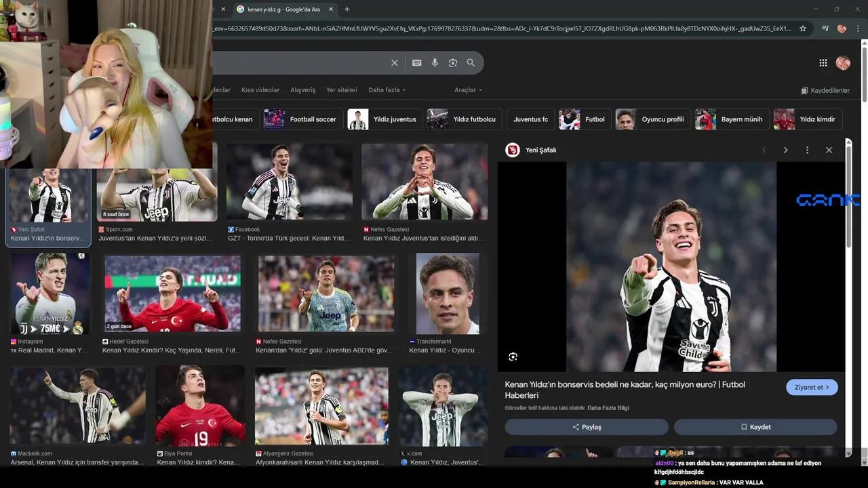
Task: Open the x.com image thumbnail
Action: pos(443,406)
